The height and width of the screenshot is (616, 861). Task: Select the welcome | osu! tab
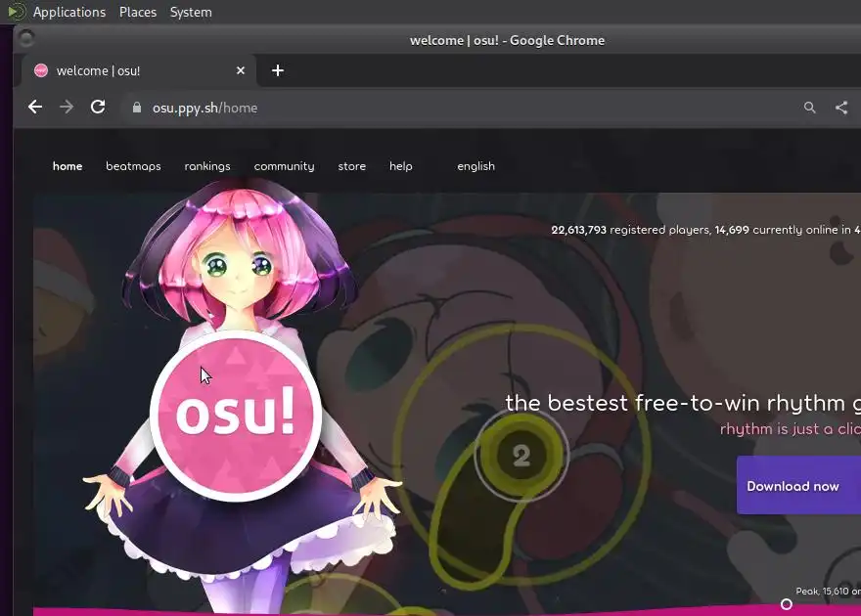click(139, 70)
